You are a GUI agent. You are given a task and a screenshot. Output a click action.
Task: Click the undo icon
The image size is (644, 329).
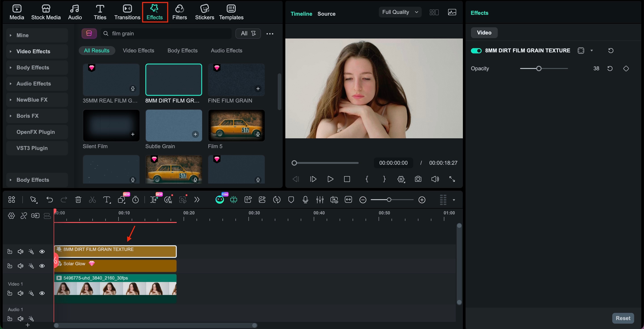tap(49, 199)
